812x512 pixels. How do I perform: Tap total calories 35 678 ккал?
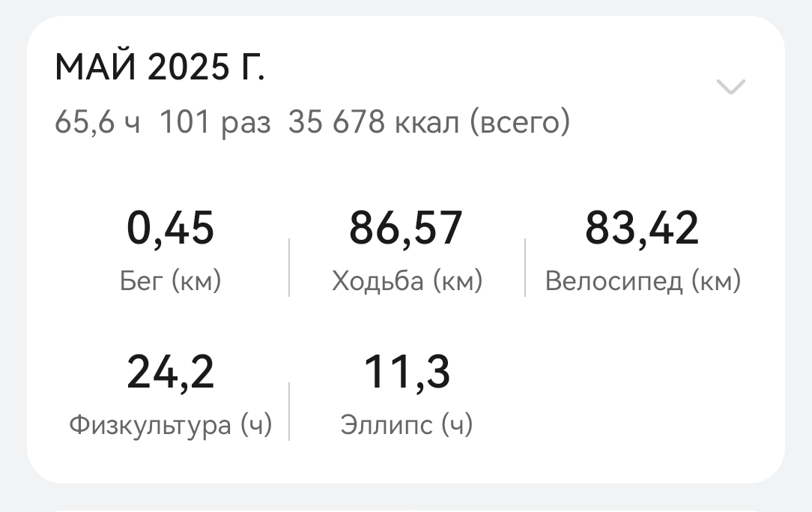373,122
